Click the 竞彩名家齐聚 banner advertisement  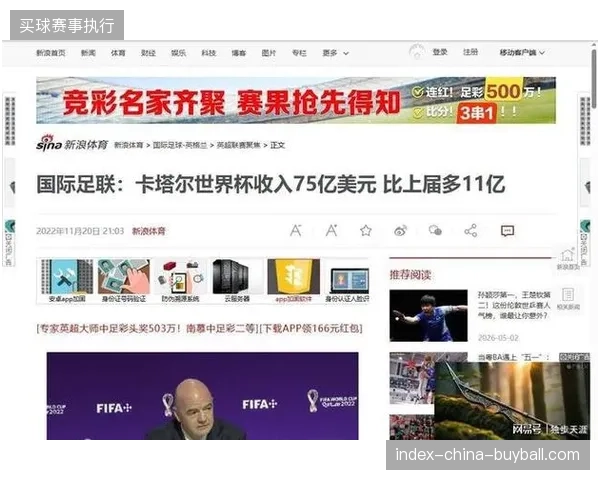tap(296, 100)
